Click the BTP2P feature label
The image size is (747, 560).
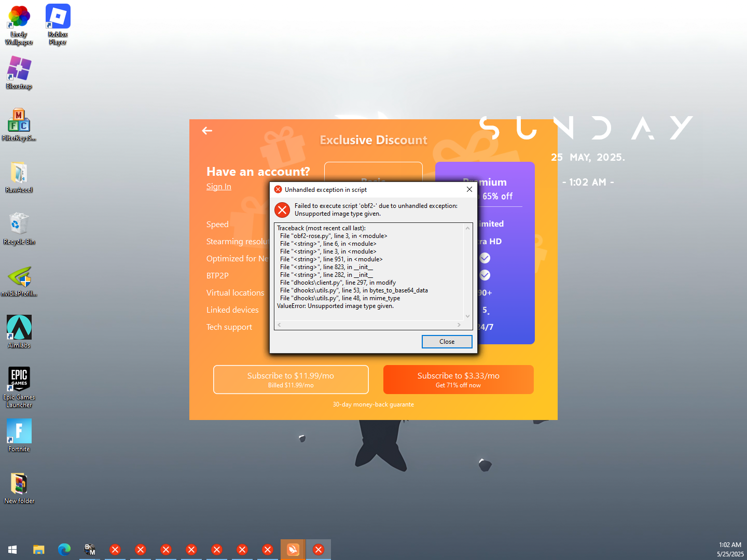[x=217, y=276]
